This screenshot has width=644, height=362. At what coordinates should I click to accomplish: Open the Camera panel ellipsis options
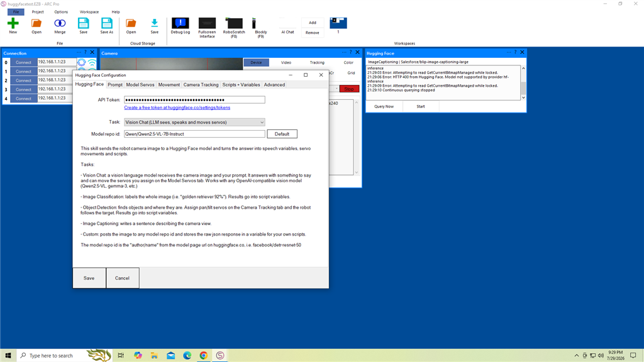(344, 53)
